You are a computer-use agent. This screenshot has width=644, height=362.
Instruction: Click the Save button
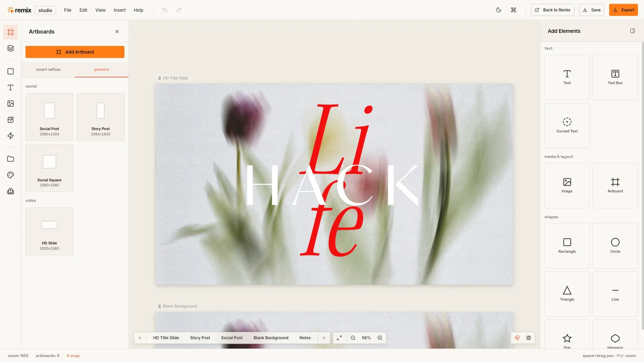[592, 10]
